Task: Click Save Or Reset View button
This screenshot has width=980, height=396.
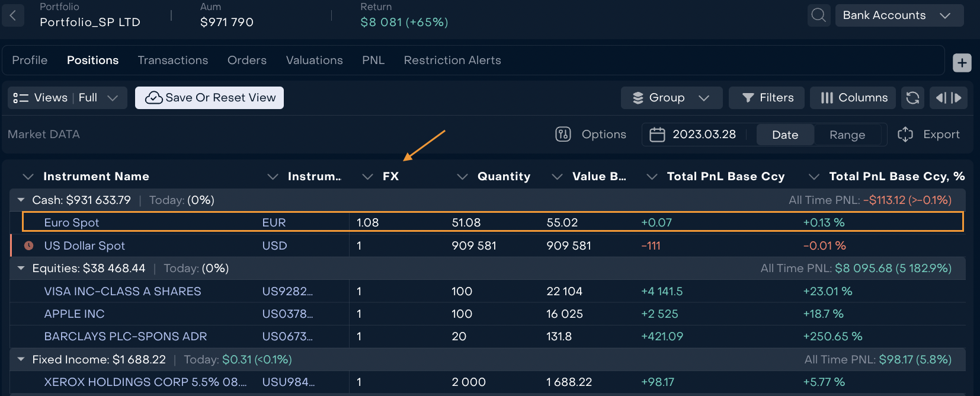Action: (209, 98)
